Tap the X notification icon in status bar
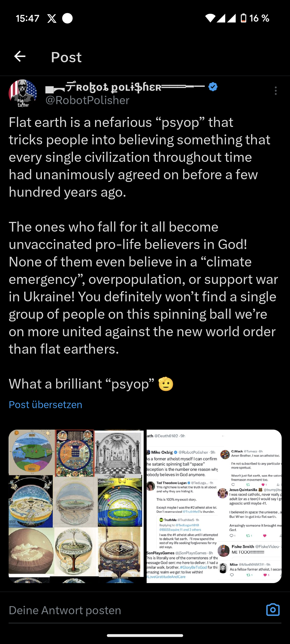The image size is (290, 644). click(x=52, y=18)
